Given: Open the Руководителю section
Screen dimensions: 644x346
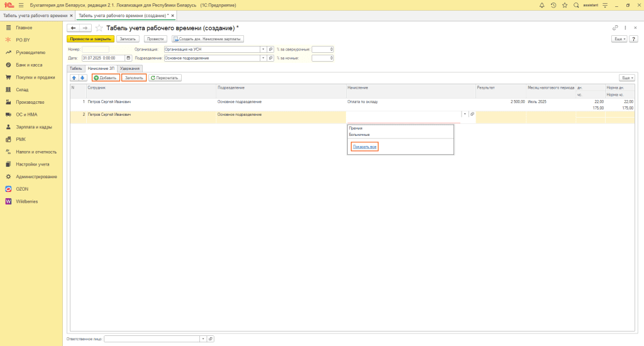Looking at the screenshot, I should 30,53.
